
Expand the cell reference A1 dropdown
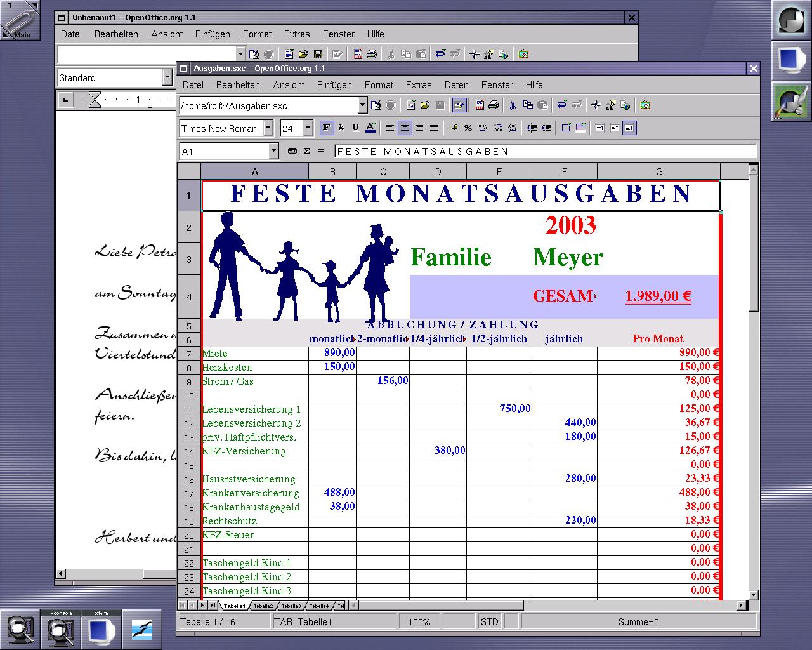click(273, 151)
